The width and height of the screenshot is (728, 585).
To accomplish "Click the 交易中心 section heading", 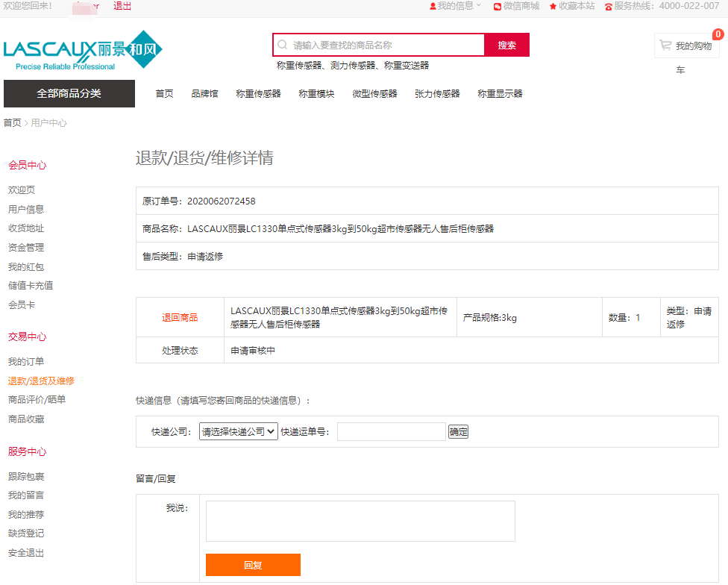I will [28, 337].
